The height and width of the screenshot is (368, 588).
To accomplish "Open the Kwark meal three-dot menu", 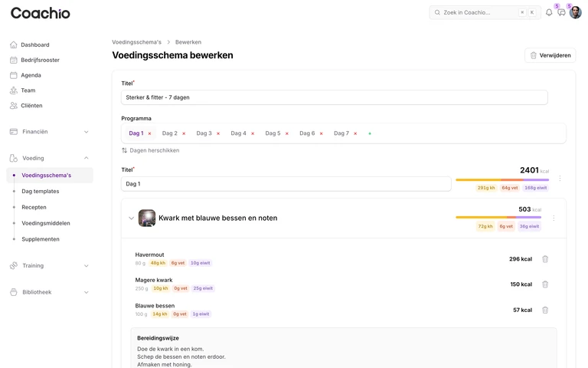I will tap(554, 219).
